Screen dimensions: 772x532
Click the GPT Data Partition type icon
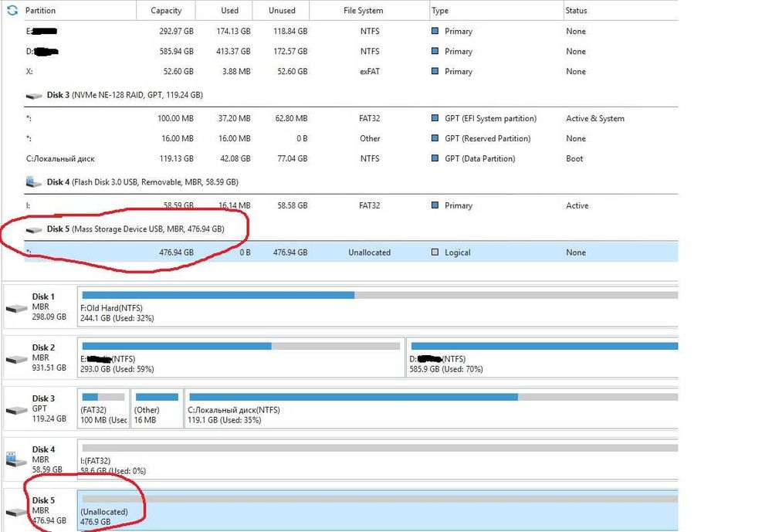pyautogui.click(x=435, y=158)
